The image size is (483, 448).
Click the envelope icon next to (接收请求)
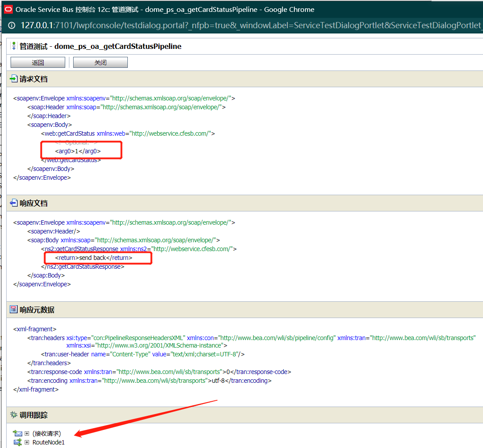pyautogui.click(x=18, y=433)
